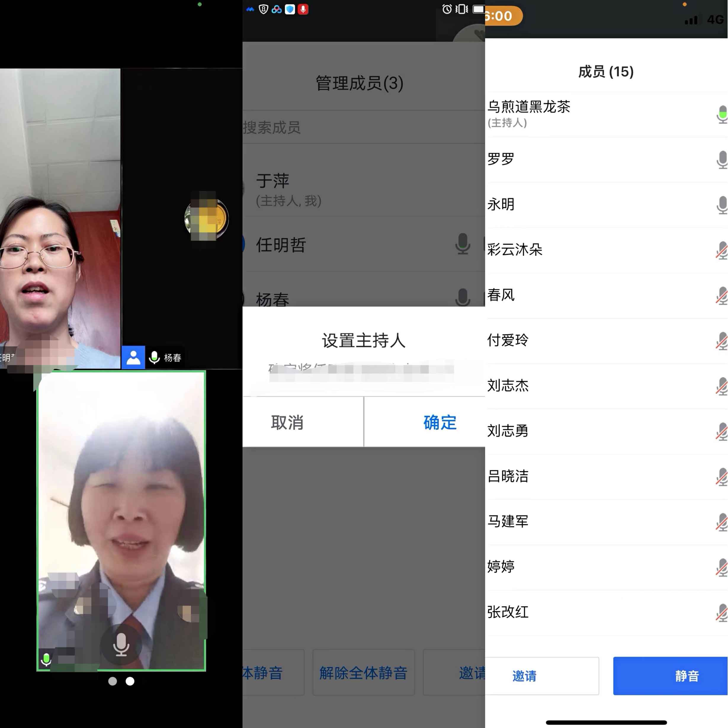Unmute 刘志杰 with the mic icon
Screen dimensions: 728x728
[x=721, y=386]
